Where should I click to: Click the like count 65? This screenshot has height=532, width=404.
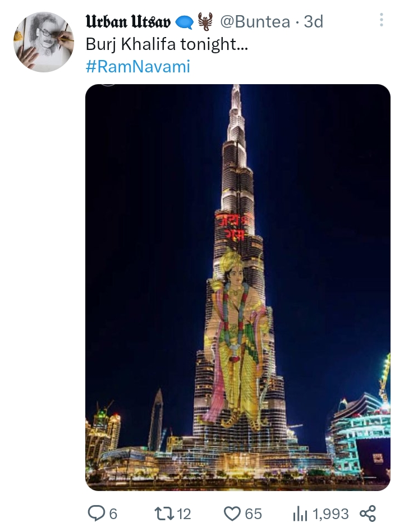tap(254, 514)
